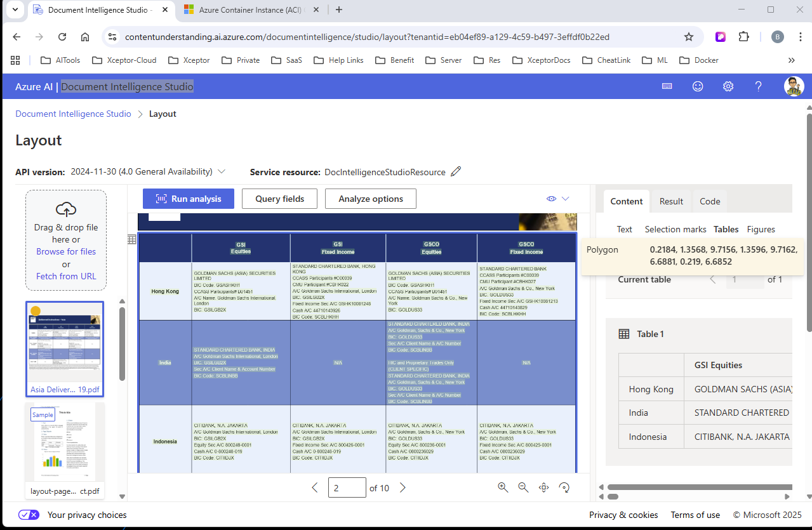Open the Chrome apps grid icon
This screenshot has height=530, width=812.
15,60
